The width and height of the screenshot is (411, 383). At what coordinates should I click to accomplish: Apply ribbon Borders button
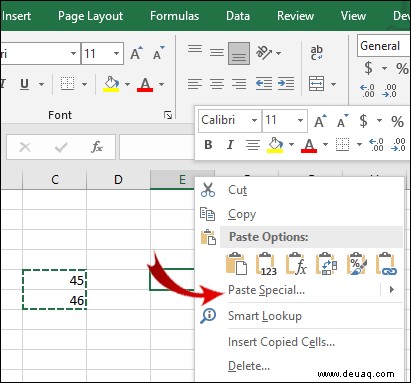(67, 84)
